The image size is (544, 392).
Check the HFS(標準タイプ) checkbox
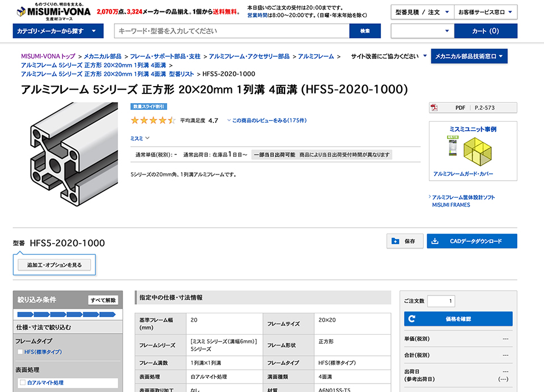tap(20, 352)
